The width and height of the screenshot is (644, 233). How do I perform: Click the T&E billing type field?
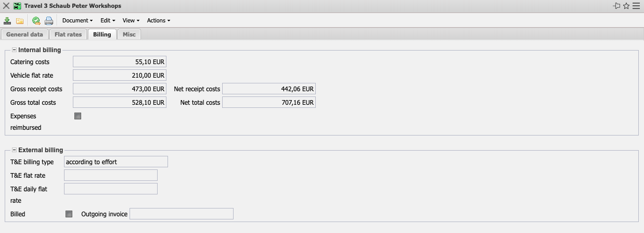coord(115,162)
